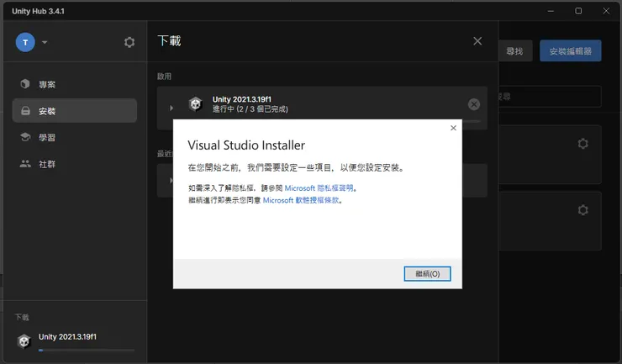Close the 下載 downloads panel
The width and height of the screenshot is (622, 364).
coord(477,41)
